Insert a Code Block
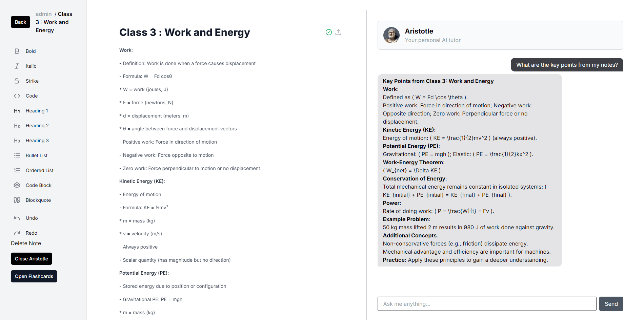Screen dimensions: 644x320 coord(17,185)
